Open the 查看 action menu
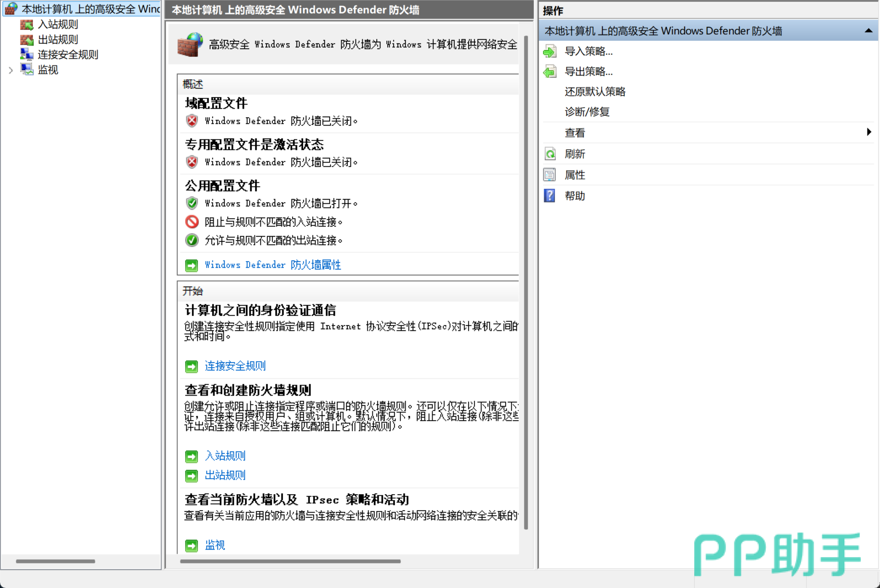The image size is (880, 588). click(x=575, y=133)
